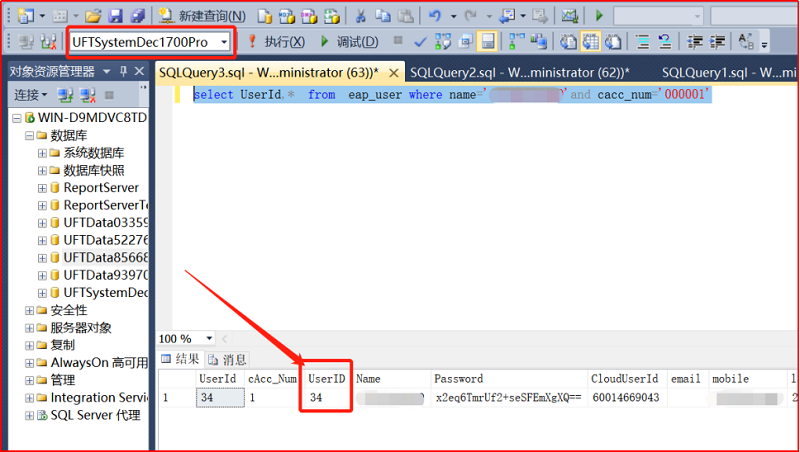Select the SQL Server 代理 tree item

click(x=95, y=415)
